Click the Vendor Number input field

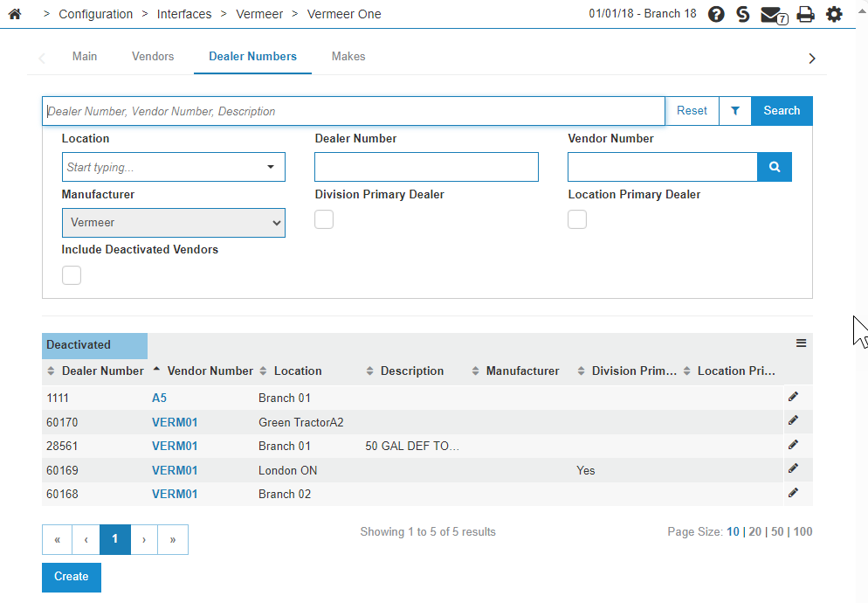tap(662, 167)
